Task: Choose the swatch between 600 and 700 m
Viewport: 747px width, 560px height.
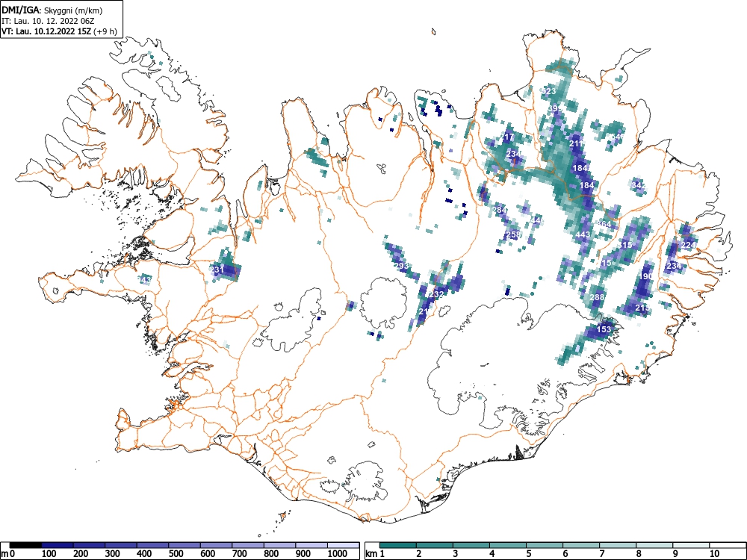Action: pos(217,545)
